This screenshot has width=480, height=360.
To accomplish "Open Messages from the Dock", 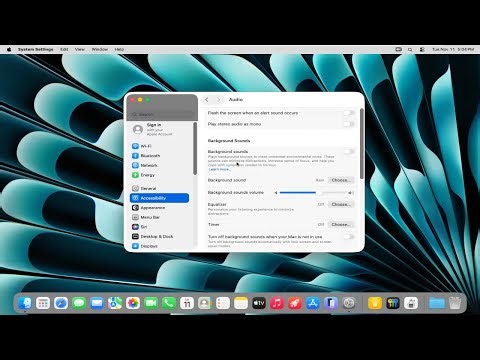I will (x=79, y=303).
